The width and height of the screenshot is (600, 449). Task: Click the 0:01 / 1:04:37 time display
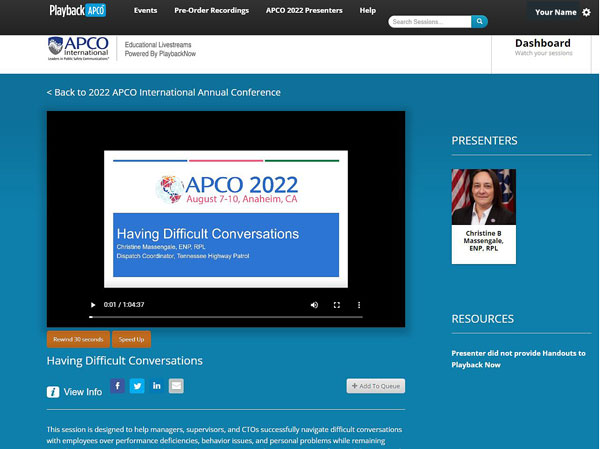[124, 305]
